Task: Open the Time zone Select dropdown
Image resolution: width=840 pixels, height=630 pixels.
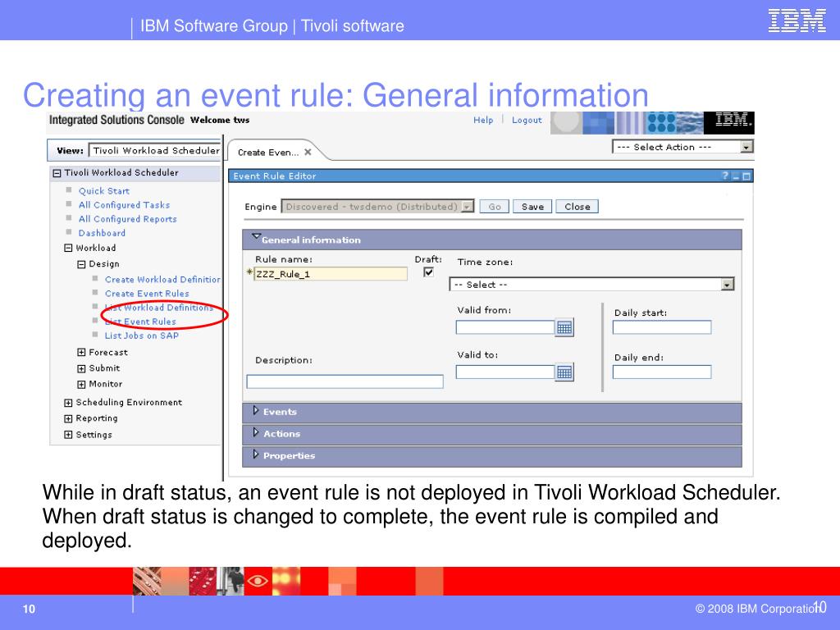Action: [x=591, y=285]
